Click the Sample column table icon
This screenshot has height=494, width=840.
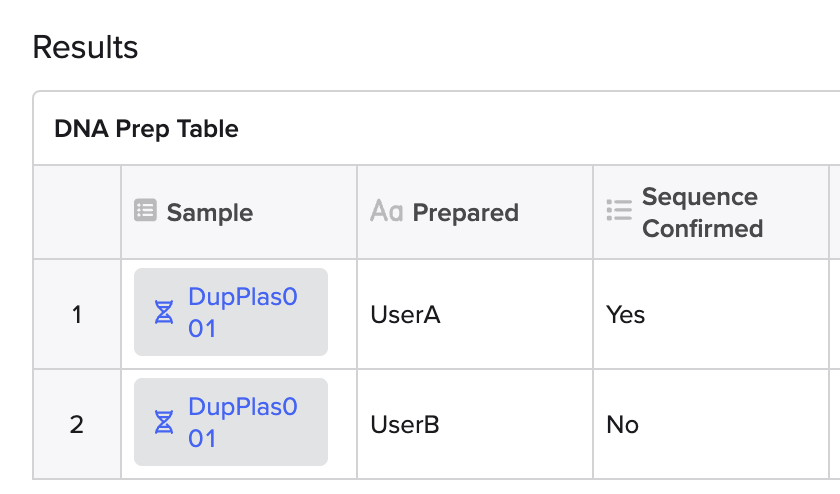[145, 211]
